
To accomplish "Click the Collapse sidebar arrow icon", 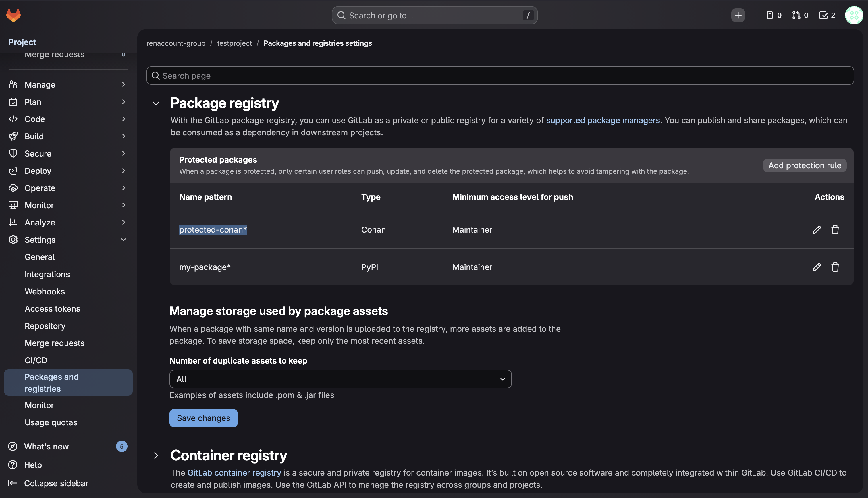I will point(13,483).
